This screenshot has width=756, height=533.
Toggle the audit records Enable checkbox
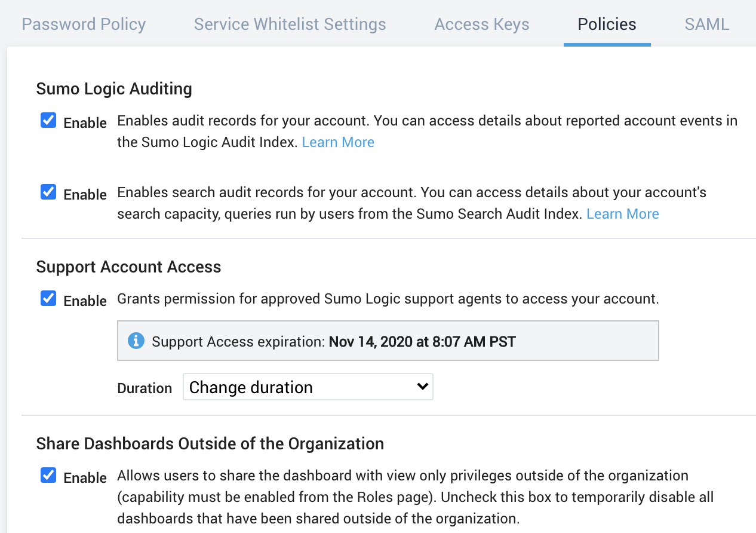pyautogui.click(x=48, y=121)
